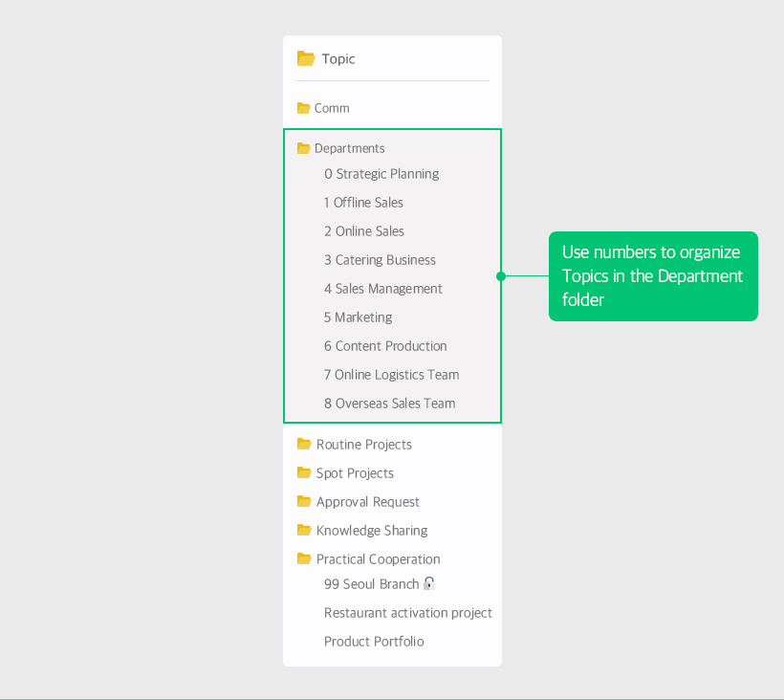
Task: Open 0 Strategic Planning topic
Action: (381, 174)
